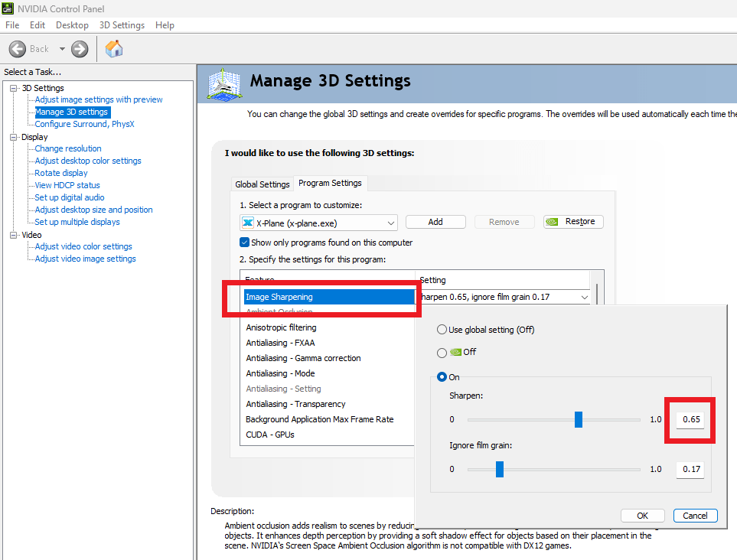Screen dimensions: 737x560
Task: Collapse the Video tree node
Action: coord(14,235)
